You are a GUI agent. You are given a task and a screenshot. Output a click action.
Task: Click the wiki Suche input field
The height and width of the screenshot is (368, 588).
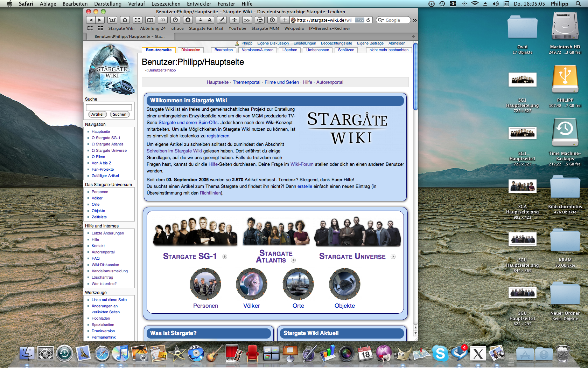click(109, 107)
